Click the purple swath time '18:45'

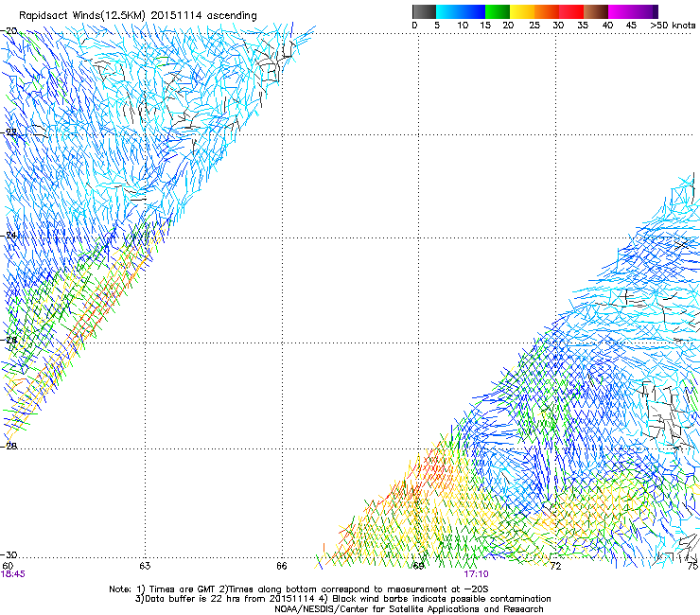[13, 574]
